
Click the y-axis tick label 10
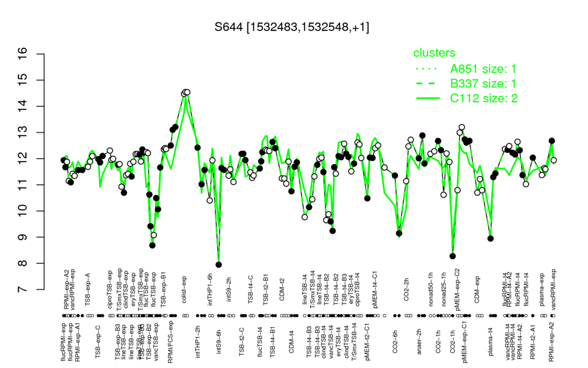23,211
